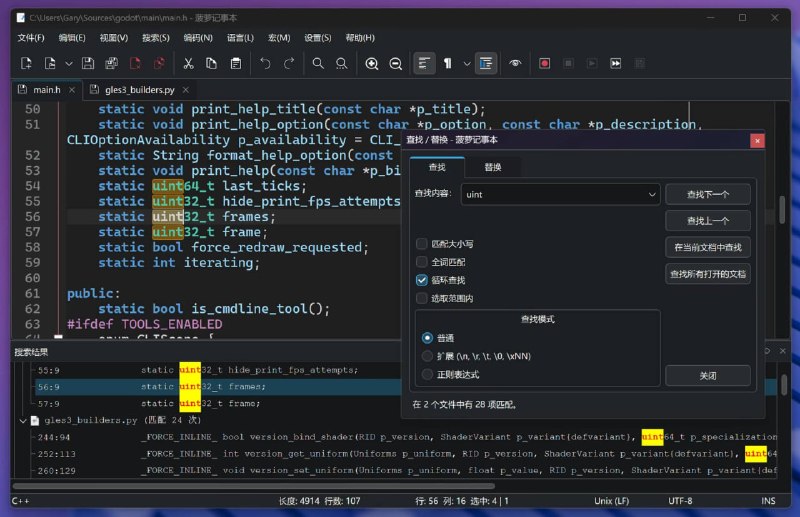Select the 替换 tab in the find dialog
Image resolution: width=800 pixels, height=517 pixels.
[493, 167]
